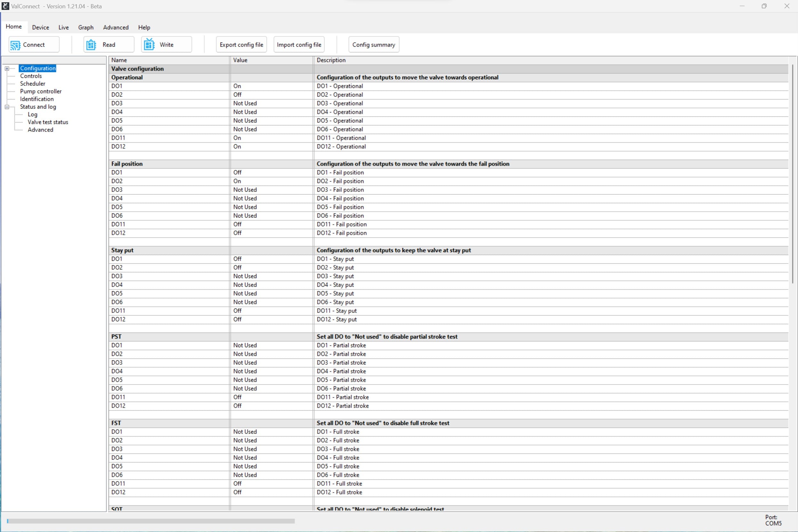The width and height of the screenshot is (798, 532).
Task: Select Configuration in the tree
Action: [x=38, y=69]
